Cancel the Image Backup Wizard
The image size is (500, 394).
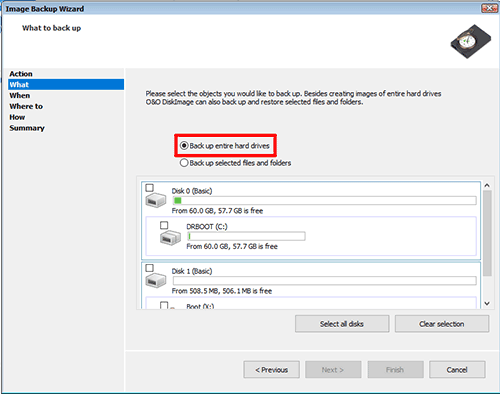tap(457, 370)
